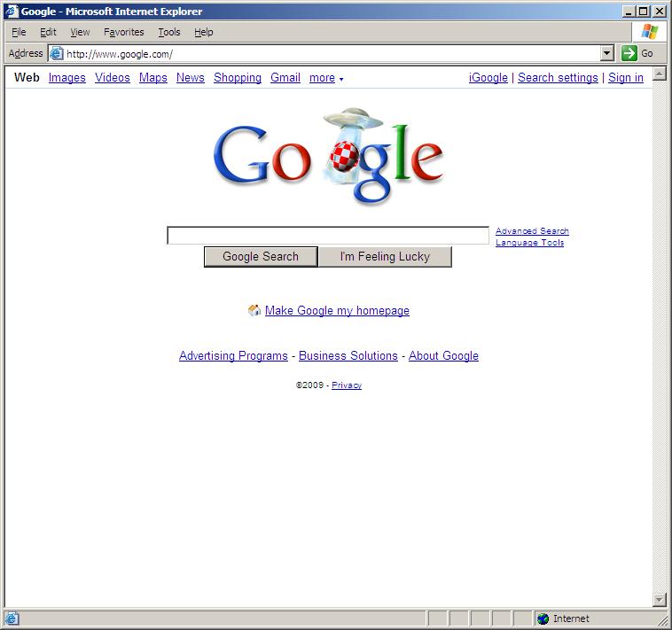Image resolution: width=672 pixels, height=630 pixels.
Task: Close the Internet Explorer window
Action: pyautogui.click(x=660, y=12)
